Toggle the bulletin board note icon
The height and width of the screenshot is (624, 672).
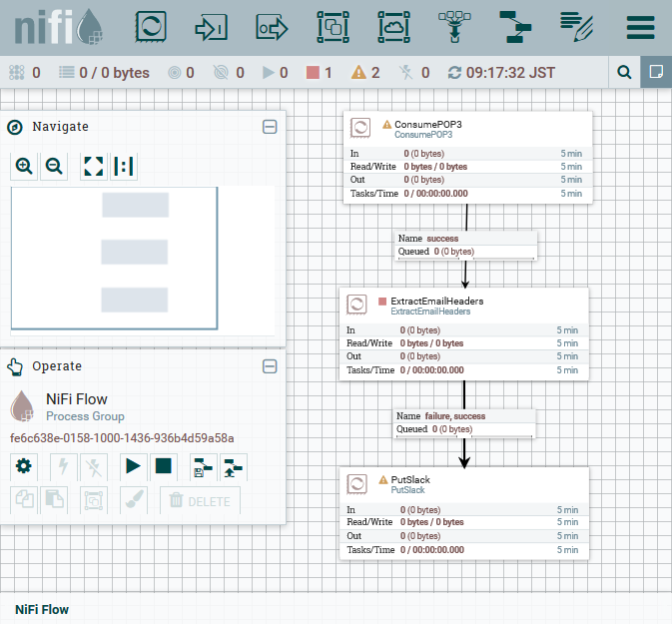point(656,72)
